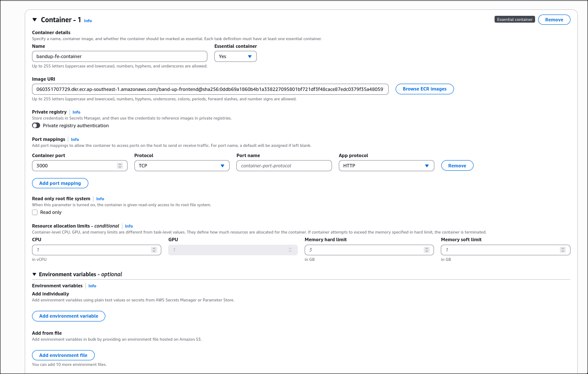588x374 pixels.
Task: Select the Image URI text field
Action: [x=210, y=89]
